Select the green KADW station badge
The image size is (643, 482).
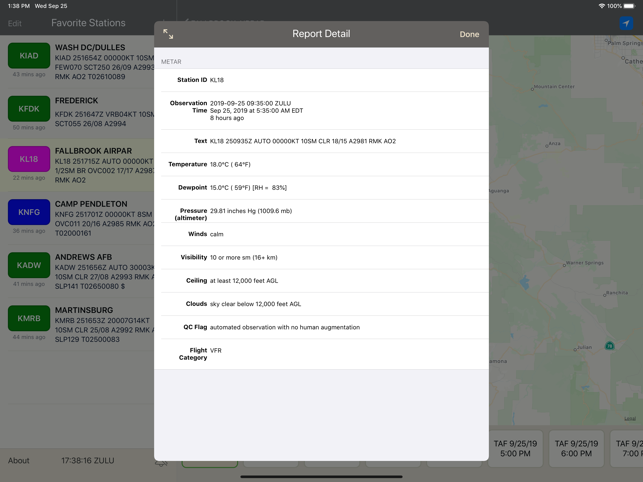pyautogui.click(x=29, y=265)
